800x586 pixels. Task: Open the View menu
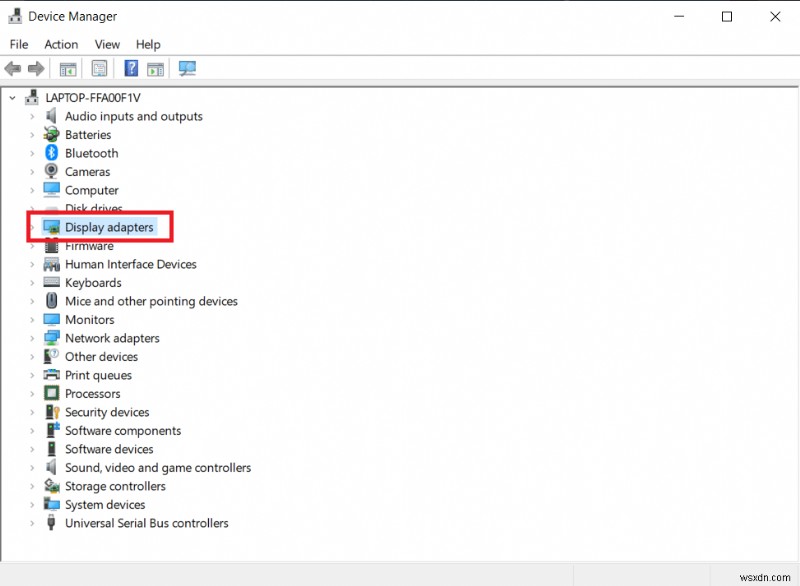coord(107,44)
